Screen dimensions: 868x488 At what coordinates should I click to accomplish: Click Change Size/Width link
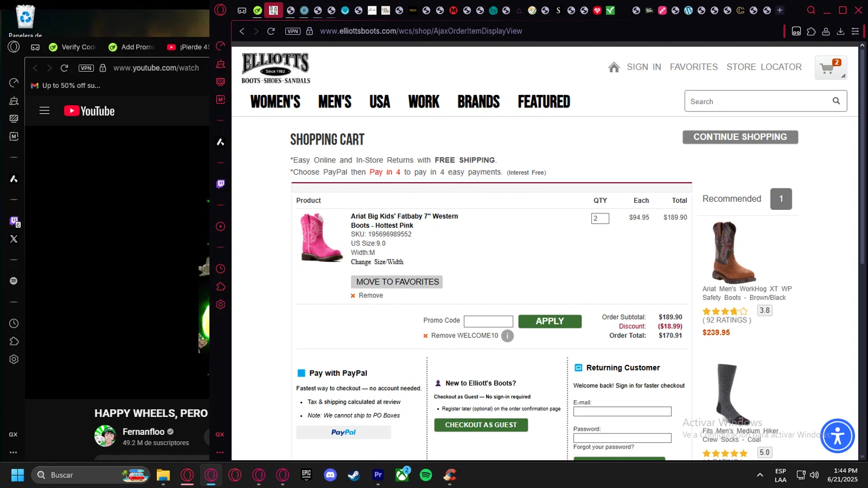click(x=377, y=262)
